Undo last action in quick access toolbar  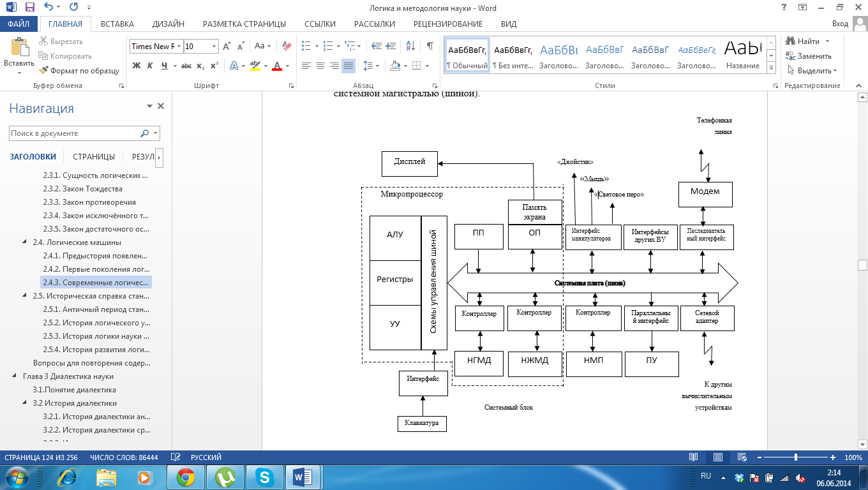49,8
